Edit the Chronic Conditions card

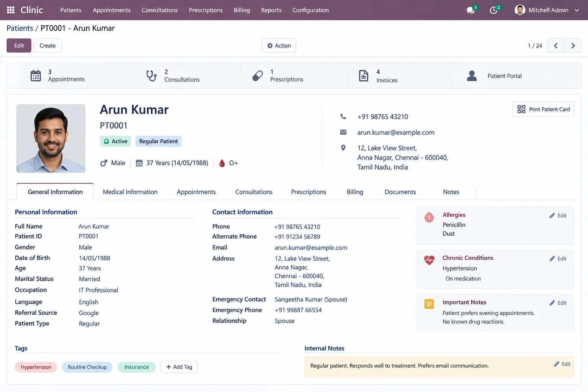(558, 258)
